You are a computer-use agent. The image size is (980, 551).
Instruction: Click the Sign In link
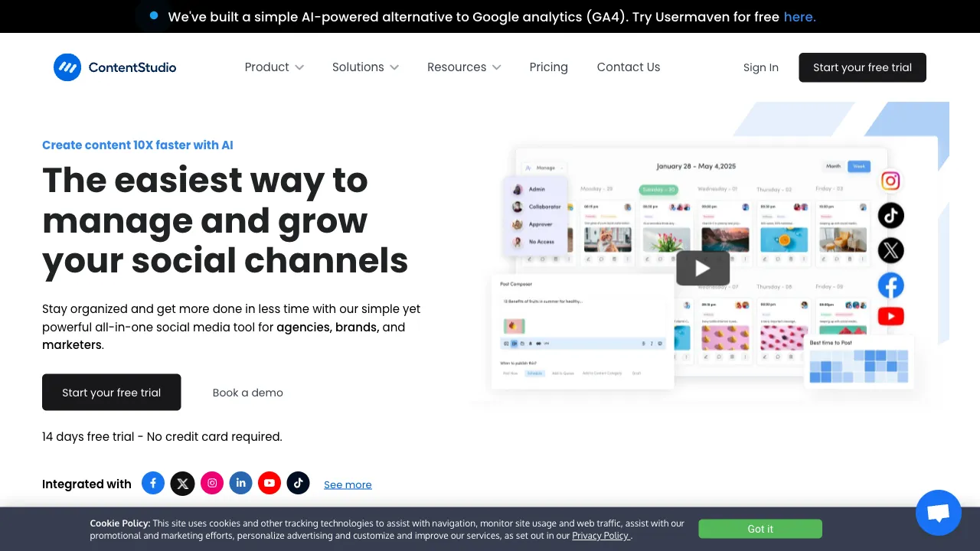click(x=760, y=67)
